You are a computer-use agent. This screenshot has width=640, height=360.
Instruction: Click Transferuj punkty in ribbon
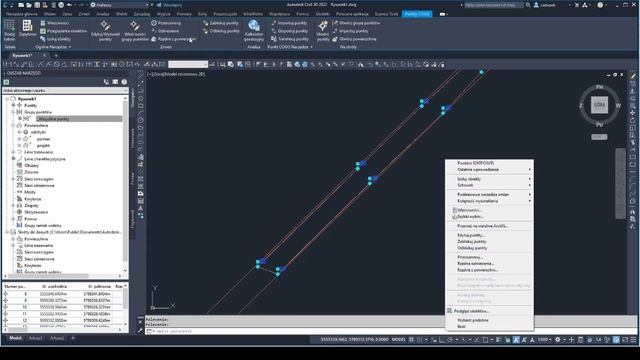(x=290, y=39)
